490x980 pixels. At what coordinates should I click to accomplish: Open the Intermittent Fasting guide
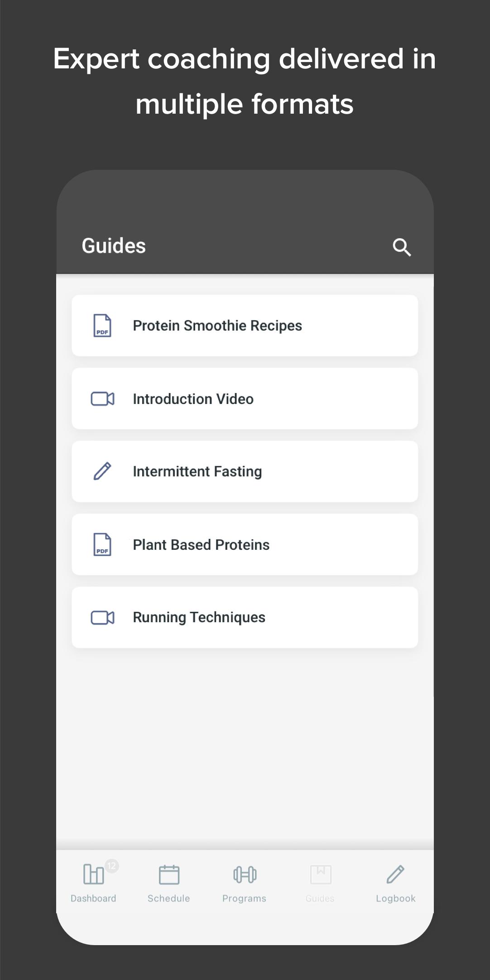tap(245, 471)
